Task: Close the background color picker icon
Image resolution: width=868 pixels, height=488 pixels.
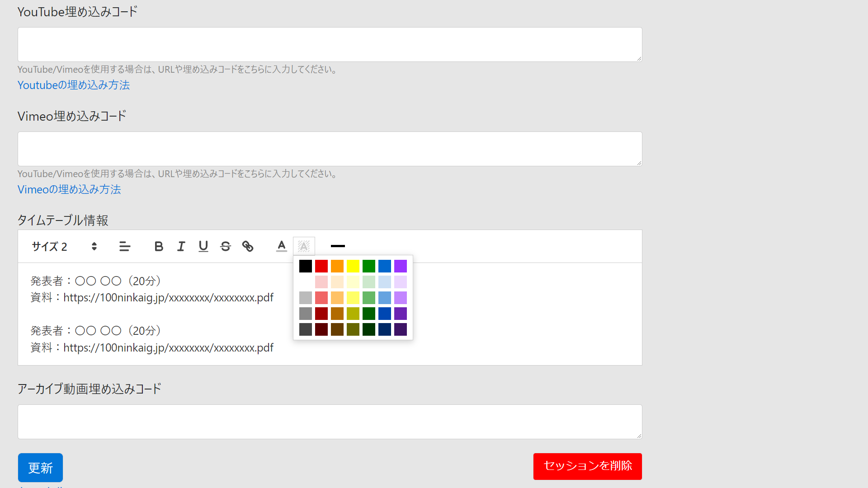Action: point(304,246)
